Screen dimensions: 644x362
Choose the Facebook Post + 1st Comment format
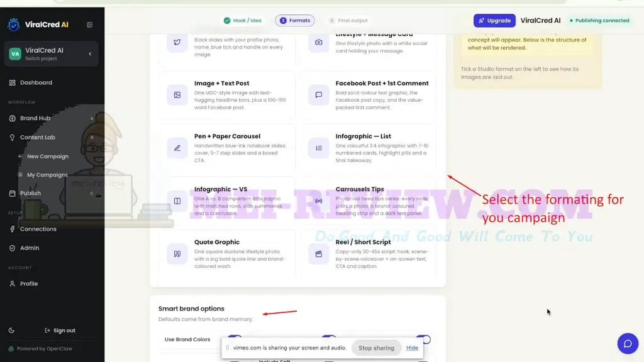369,96
